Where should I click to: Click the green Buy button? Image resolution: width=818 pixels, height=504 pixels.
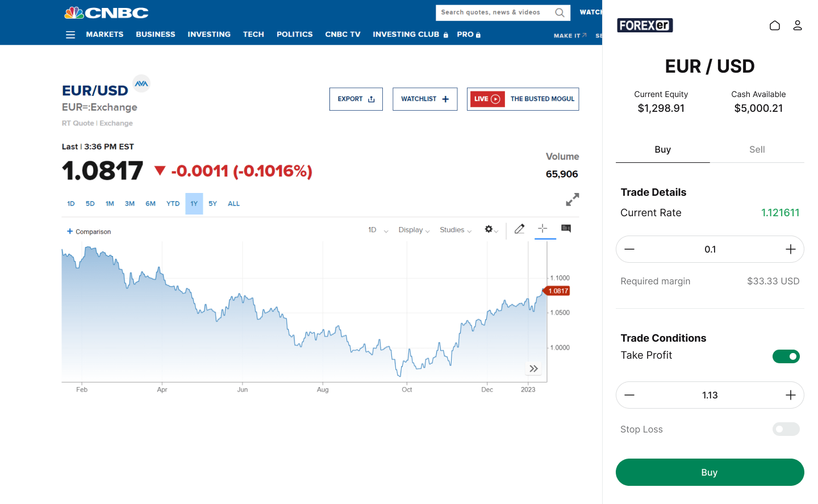(710, 472)
